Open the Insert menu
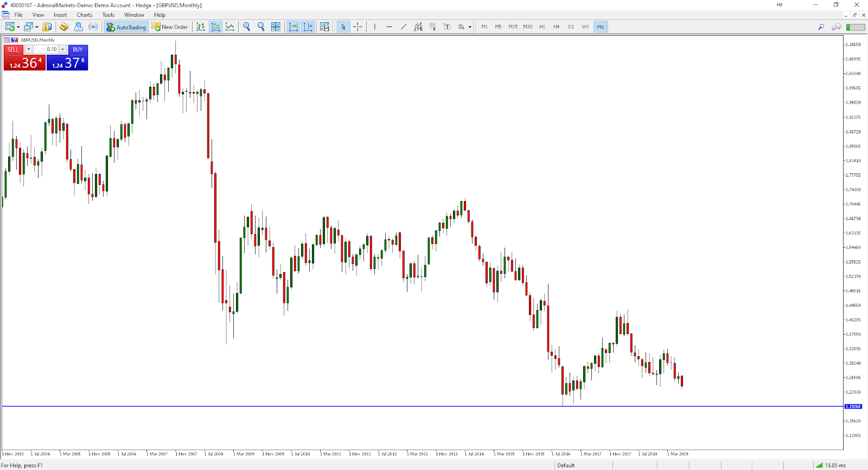 (x=60, y=15)
